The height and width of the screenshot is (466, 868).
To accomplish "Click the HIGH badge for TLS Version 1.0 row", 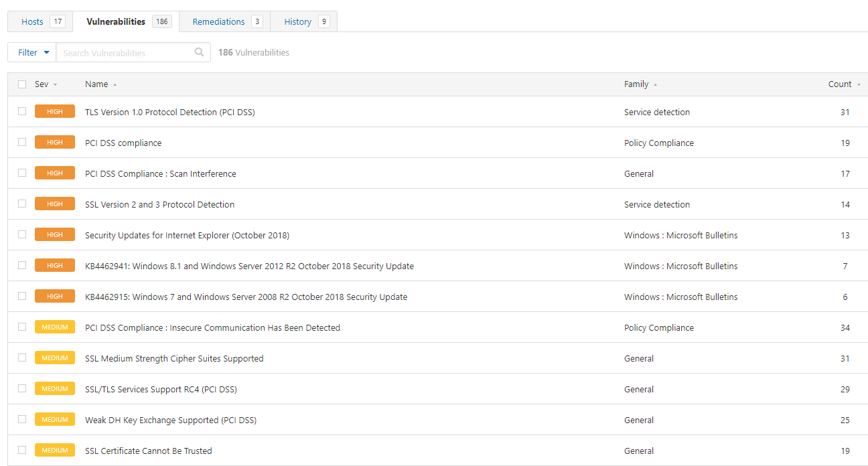I will tap(55, 112).
